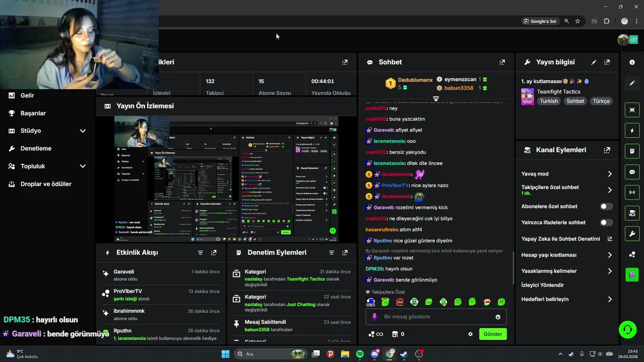Open the user avatar at top right

(x=623, y=40)
